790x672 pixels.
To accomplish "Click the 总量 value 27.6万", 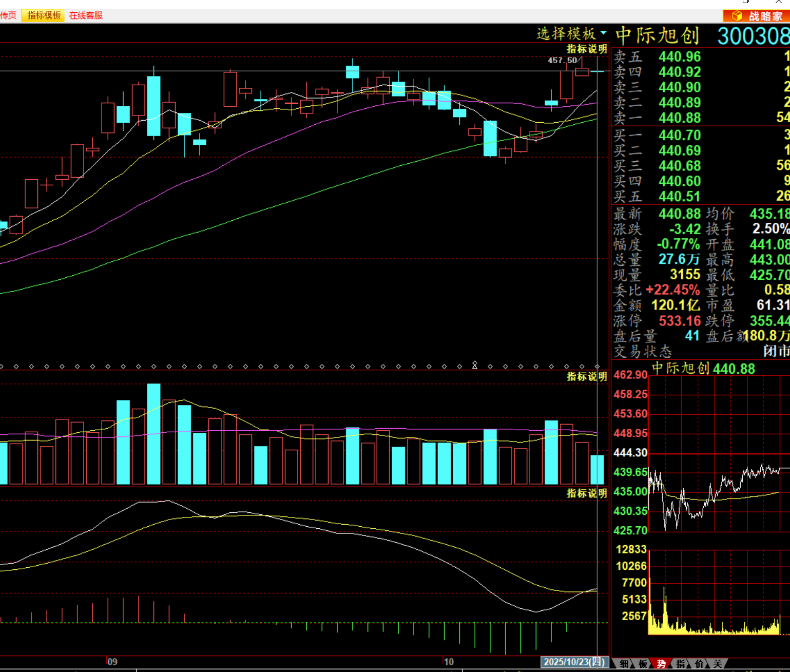I will coord(679,259).
